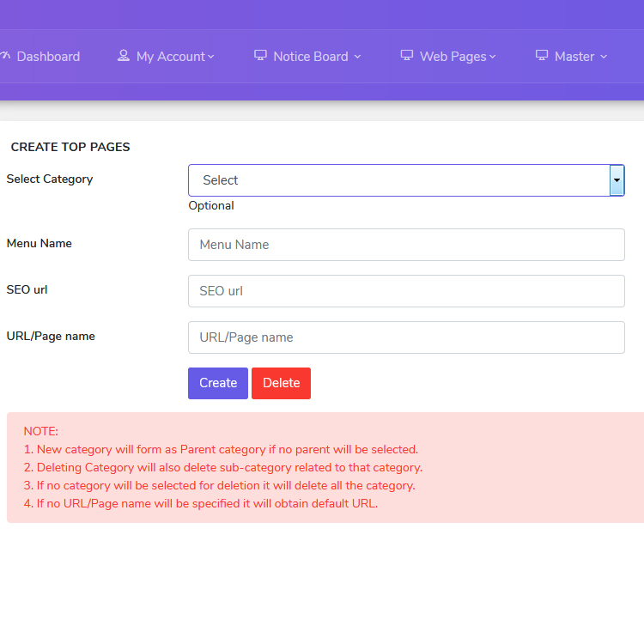Go to the Dashboard menu item
Viewport: 644px width, 644px height.
(48, 57)
